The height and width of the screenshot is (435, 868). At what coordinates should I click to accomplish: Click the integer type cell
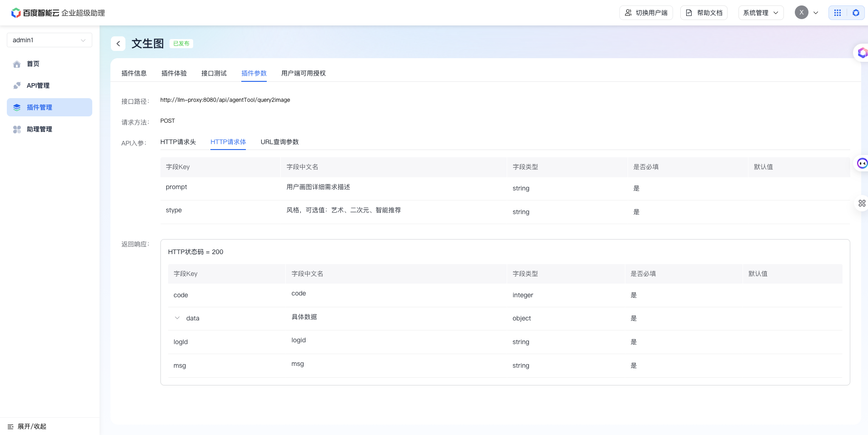click(x=523, y=295)
